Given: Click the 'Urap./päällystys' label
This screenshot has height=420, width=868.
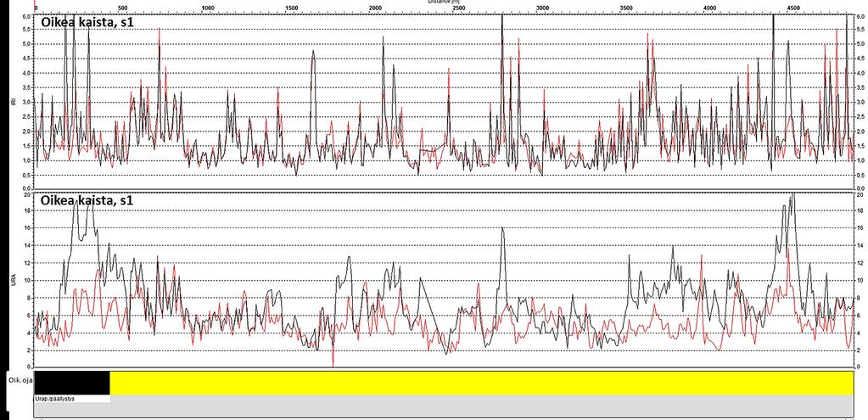Looking at the screenshot, I should coord(54,398).
